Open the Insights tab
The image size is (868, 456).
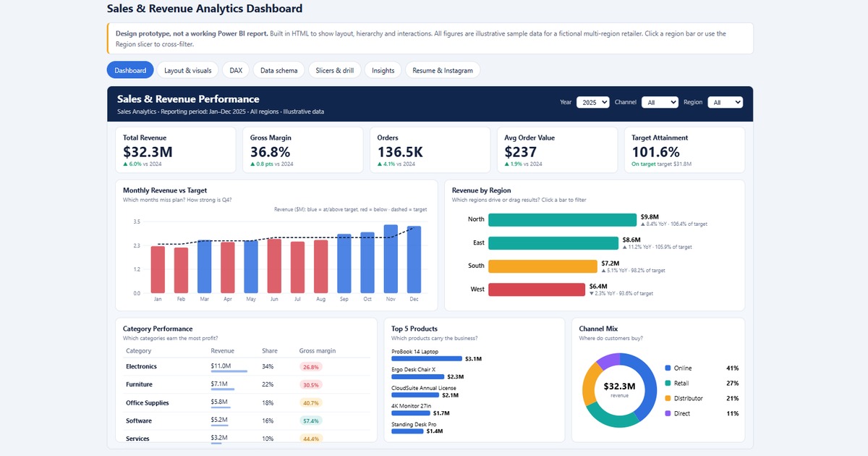[x=383, y=70]
